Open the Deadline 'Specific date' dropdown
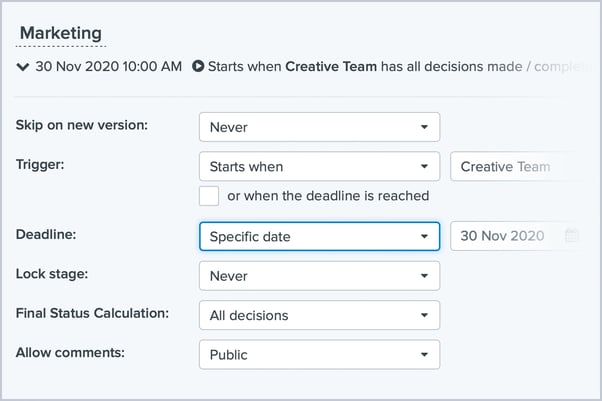The width and height of the screenshot is (602, 401). 319,236
